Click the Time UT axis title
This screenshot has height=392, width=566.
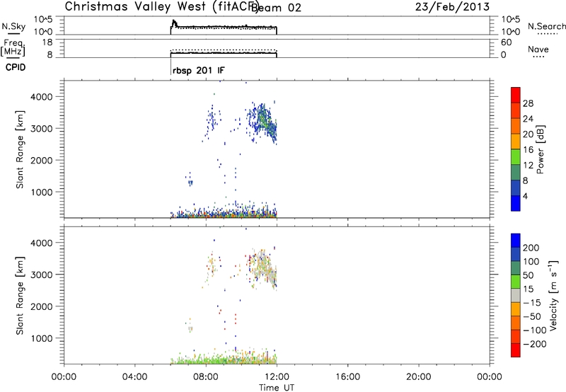[277, 388]
